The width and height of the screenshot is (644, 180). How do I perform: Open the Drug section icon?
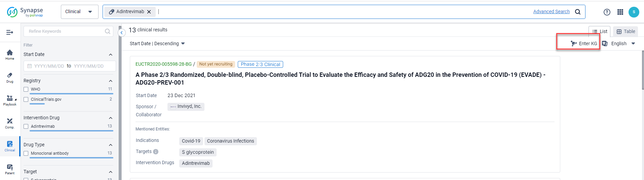[10, 77]
